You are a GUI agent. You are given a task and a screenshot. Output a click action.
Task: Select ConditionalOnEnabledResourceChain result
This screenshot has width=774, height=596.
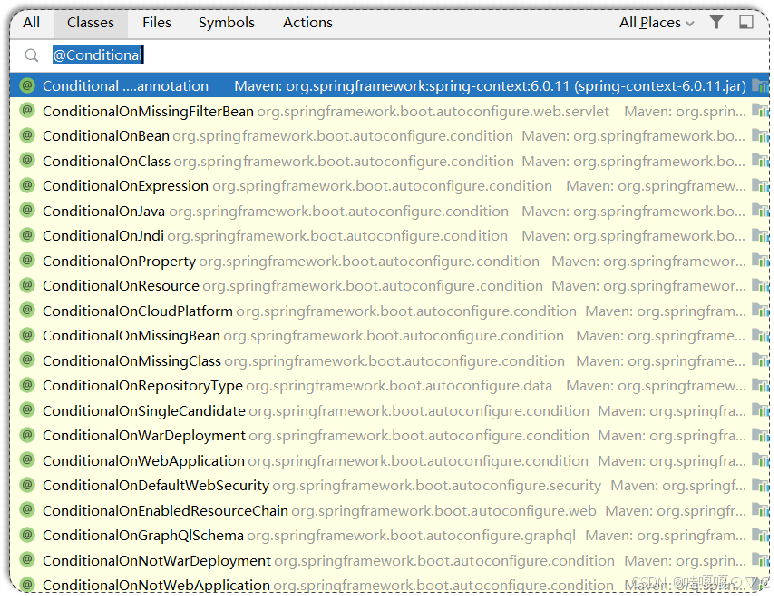389,511
